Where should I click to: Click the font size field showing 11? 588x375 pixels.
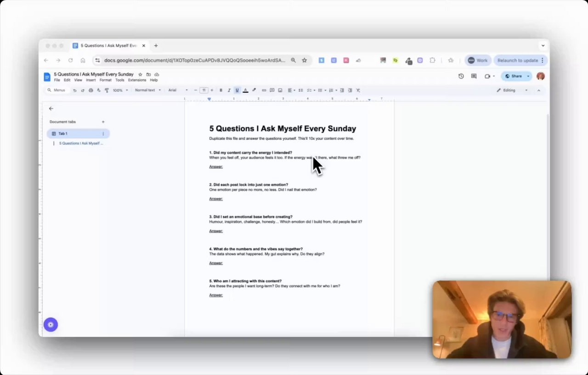pyautogui.click(x=204, y=90)
